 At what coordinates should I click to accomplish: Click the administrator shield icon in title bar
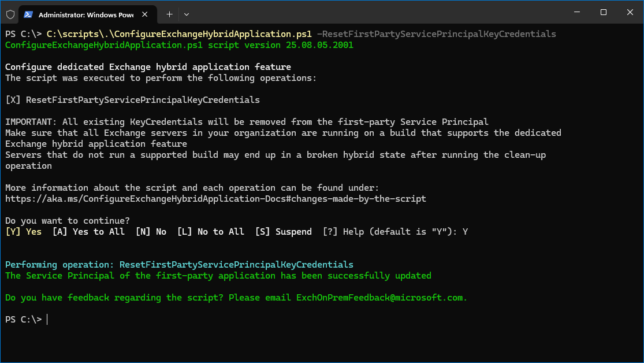click(x=10, y=14)
